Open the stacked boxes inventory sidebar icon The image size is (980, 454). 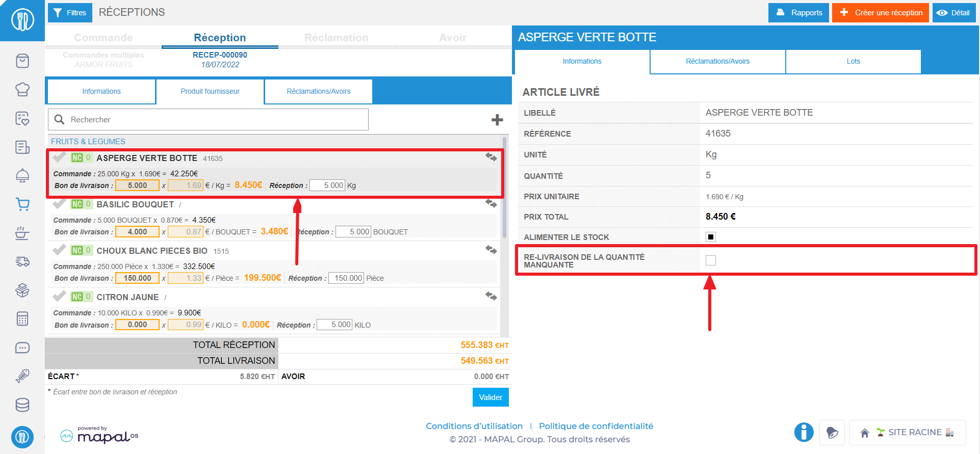pyautogui.click(x=22, y=290)
